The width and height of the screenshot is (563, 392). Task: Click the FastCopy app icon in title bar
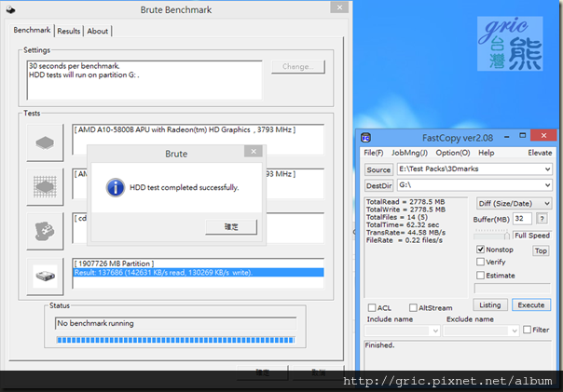[365, 138]
